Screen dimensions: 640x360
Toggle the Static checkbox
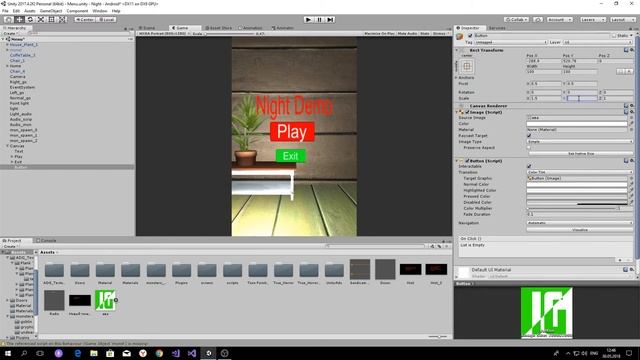pyautogui.click(x=613, y=36)
